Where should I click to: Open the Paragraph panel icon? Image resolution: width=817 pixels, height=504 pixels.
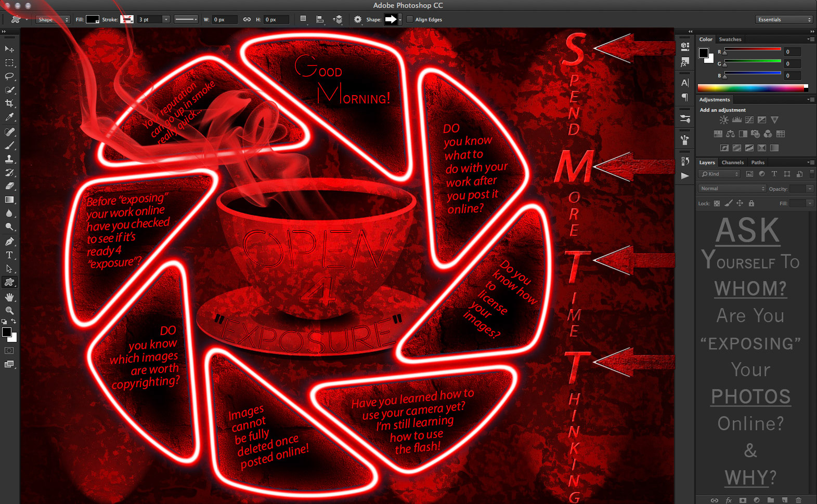pyautogui.click(x=685, y=97)
